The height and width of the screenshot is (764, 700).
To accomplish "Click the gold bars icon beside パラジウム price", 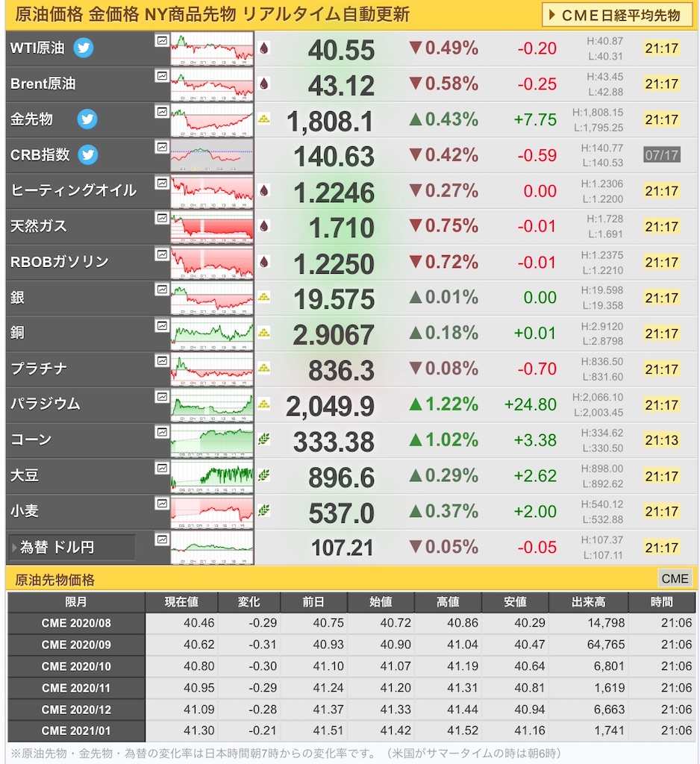I will (x=263, y=404).
